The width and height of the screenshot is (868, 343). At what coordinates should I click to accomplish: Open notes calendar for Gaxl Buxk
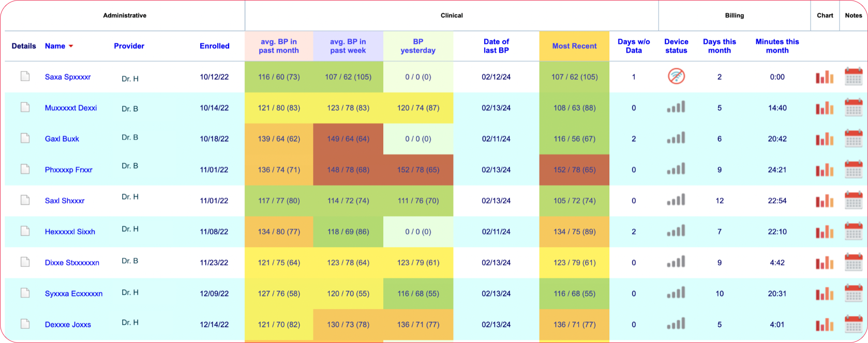click(854, 138)
